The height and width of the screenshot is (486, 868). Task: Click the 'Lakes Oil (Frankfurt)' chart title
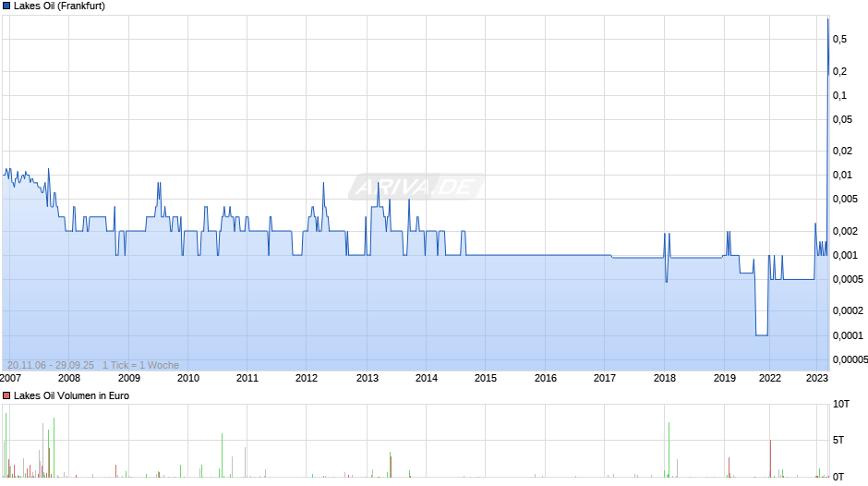(x=59, y=6)
